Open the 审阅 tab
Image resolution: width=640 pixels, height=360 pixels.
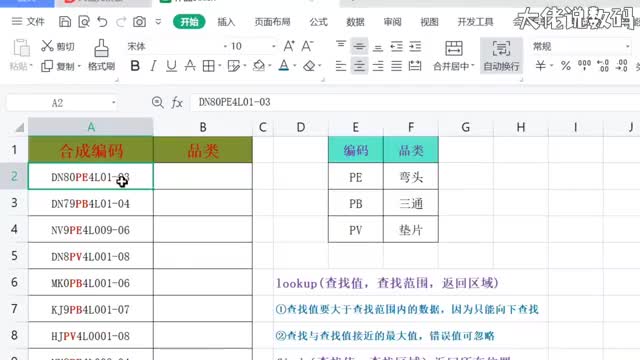click(392, 22)
